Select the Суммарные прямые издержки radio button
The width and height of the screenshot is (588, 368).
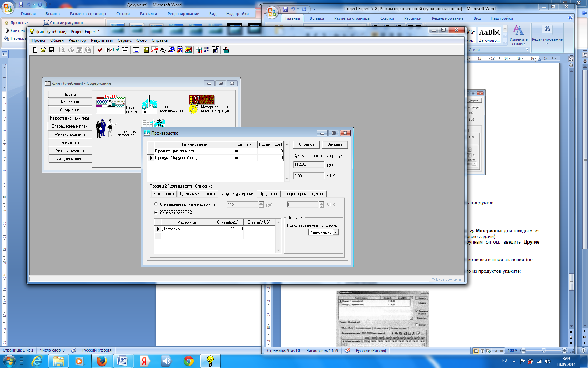pyautogui.click(x=156, y=204)
